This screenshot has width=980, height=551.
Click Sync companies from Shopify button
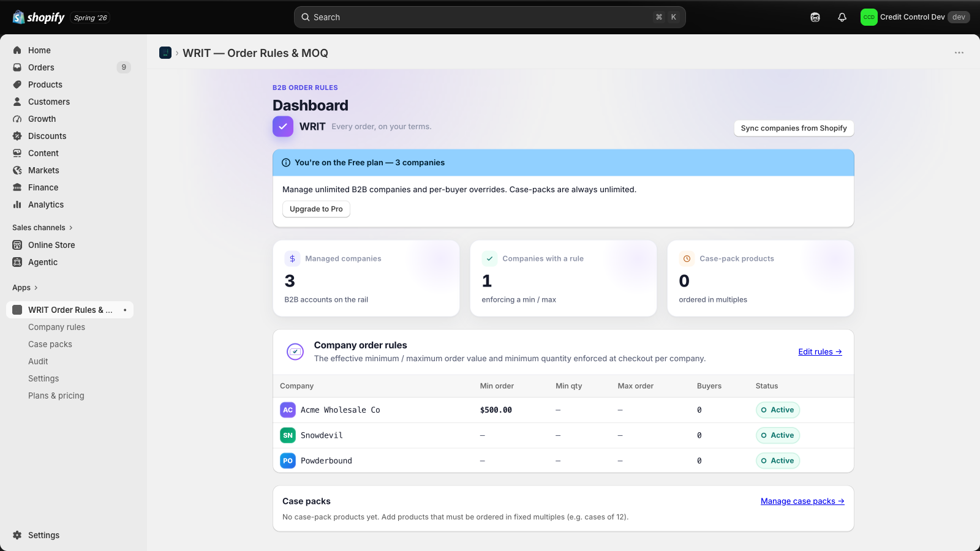coord(794,128)
